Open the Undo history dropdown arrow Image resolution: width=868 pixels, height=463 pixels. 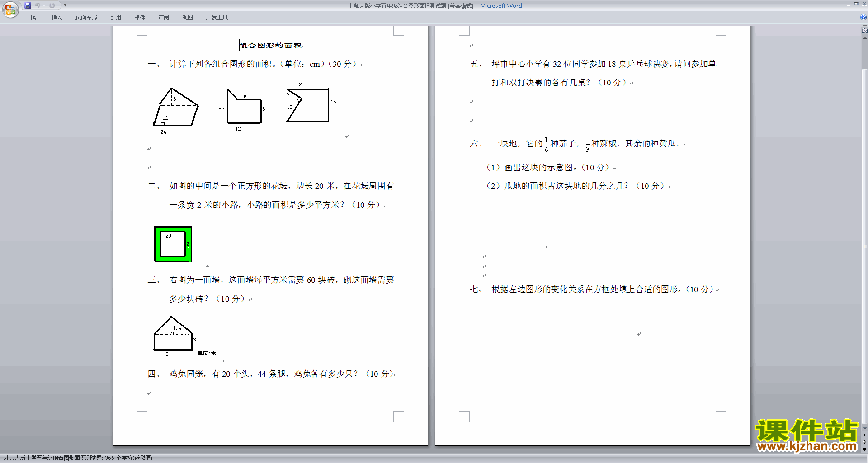(44, 5)
